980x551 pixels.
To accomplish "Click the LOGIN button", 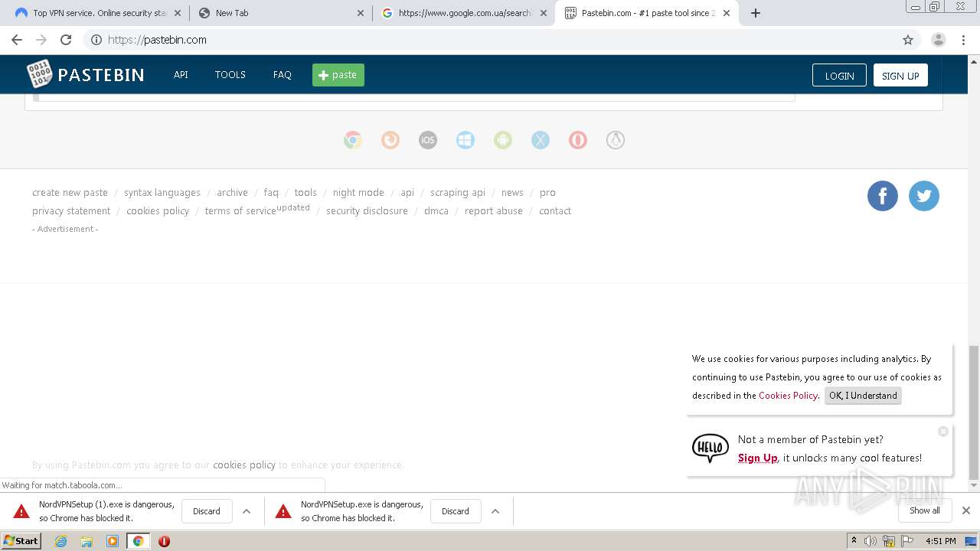I will point(839,75).
